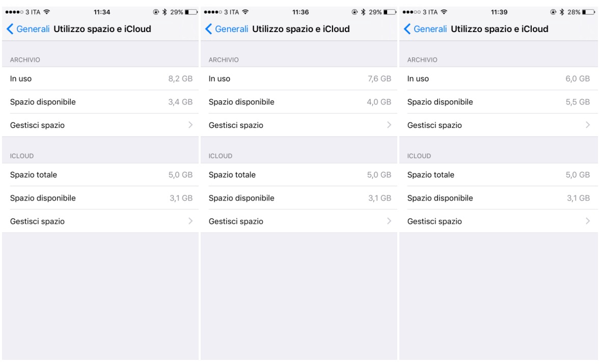
Task: Tap the Wi-Fi icon in the 11:36 status bar
Action: [246, 12]
